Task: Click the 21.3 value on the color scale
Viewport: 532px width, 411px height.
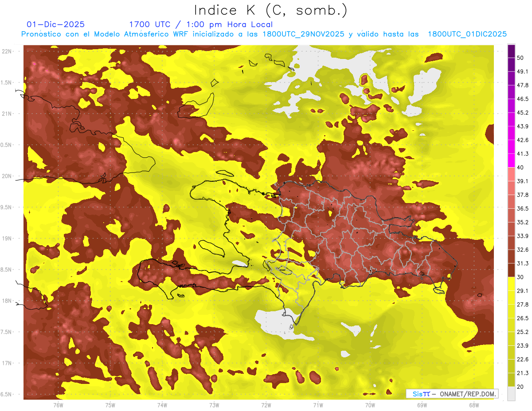Action: tap(522, 373)
